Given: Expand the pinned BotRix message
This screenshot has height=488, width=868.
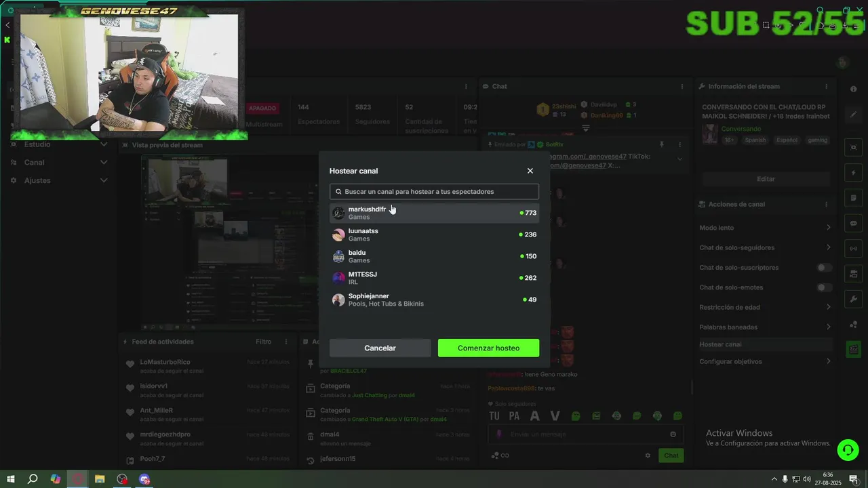Looking at the screenshot, I should 679,159.
